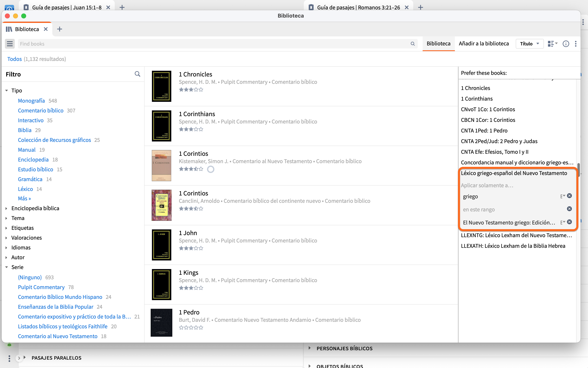The image size is (588, 368).
Task: Rate 1 Pedro with stars
Action: point(191,328)
